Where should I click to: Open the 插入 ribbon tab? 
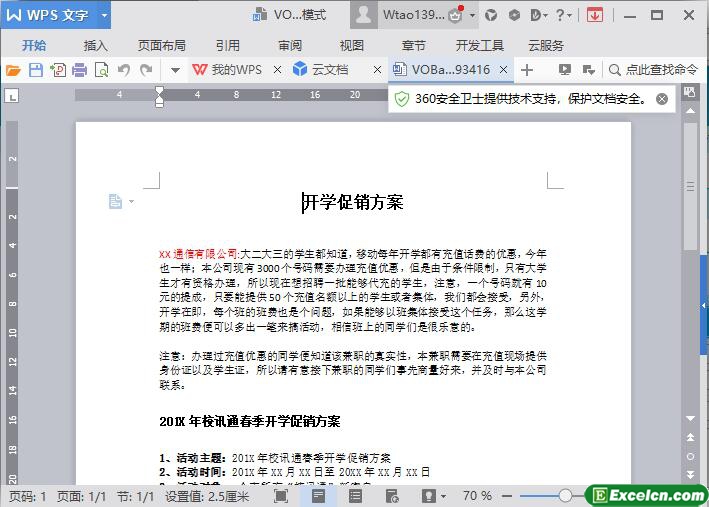[x=95, y=45]
